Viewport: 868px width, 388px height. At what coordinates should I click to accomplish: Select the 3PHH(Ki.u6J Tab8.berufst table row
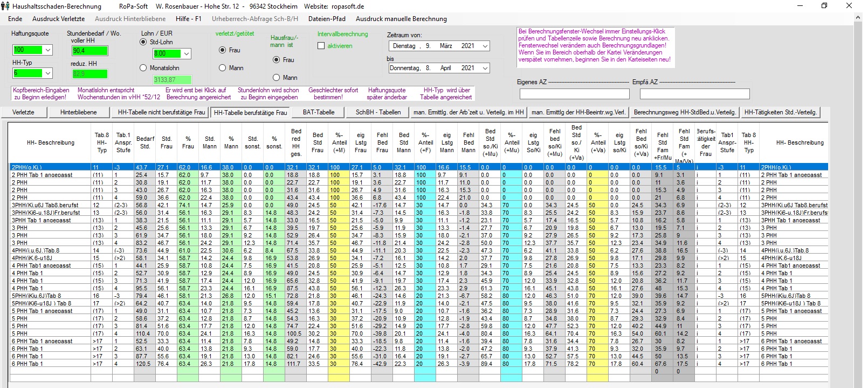click(49, 205)
